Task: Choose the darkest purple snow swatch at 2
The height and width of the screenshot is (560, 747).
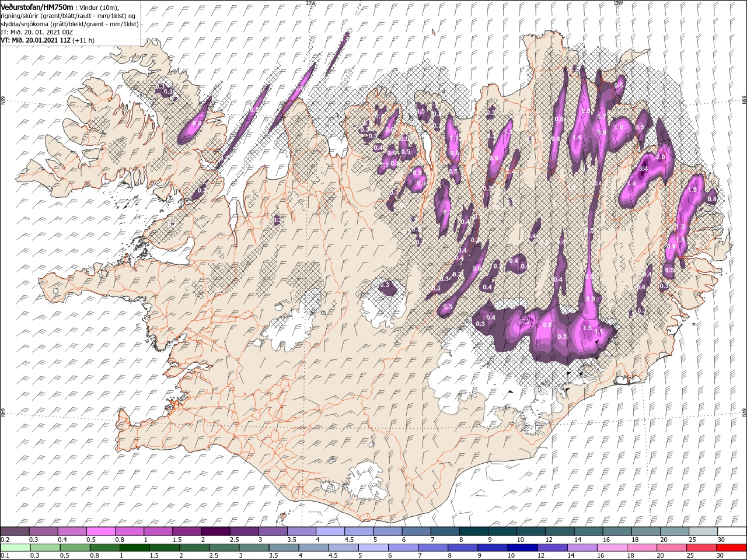Action: [215, 531]
